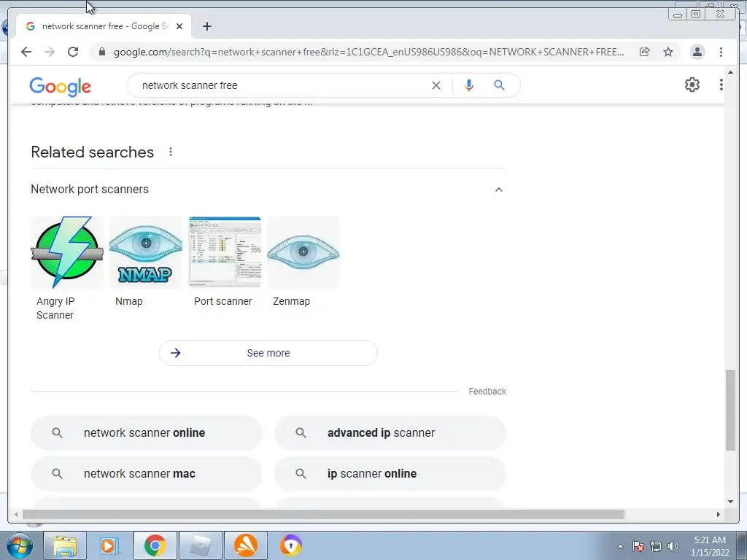Click the browser forward arrow
This screenshot has width=747, height=560.
click(x=50, y=52)
